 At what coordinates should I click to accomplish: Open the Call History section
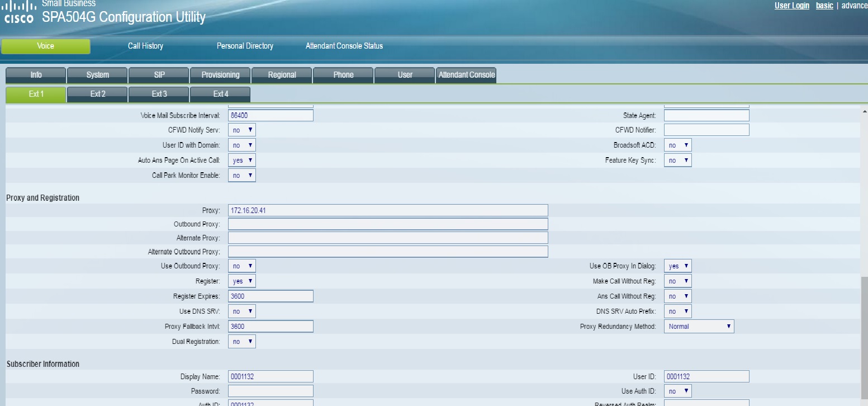(145, 46)
